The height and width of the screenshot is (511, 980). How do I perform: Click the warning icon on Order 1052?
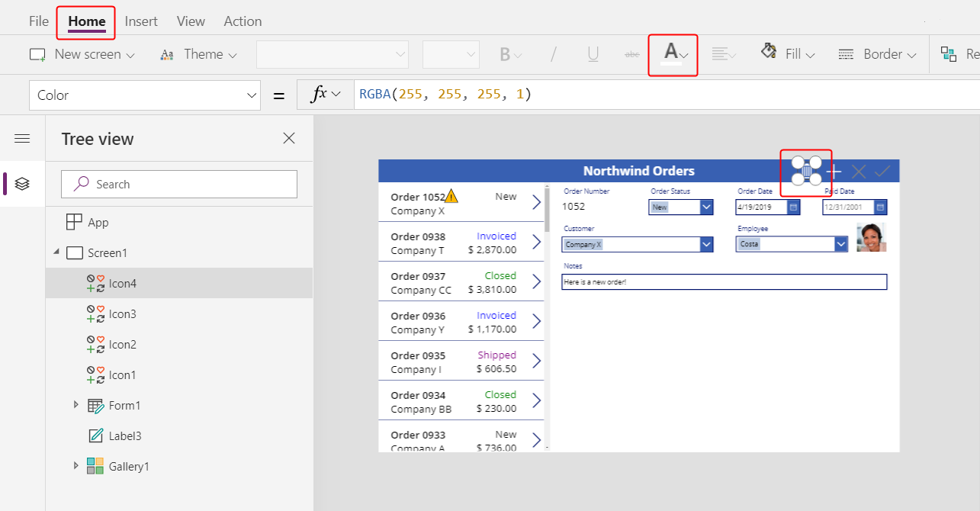coord(451,196)
